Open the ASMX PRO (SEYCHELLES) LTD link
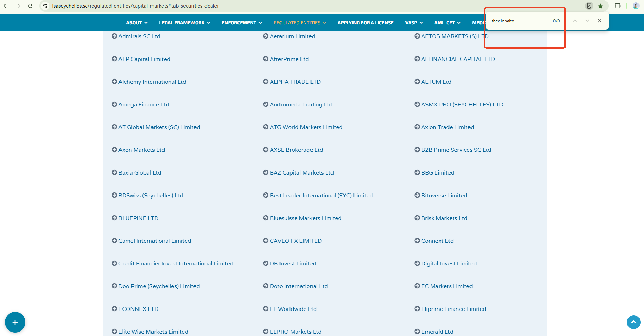Viewport: 644px width, 336px height. pos(462,104)
